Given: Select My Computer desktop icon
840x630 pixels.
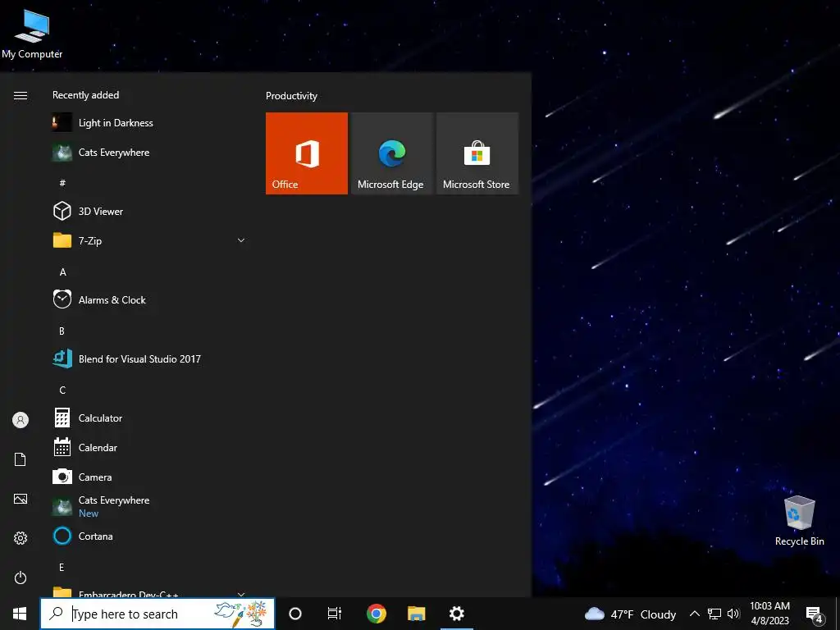Looking at the screenshot, I should point(32,34).
